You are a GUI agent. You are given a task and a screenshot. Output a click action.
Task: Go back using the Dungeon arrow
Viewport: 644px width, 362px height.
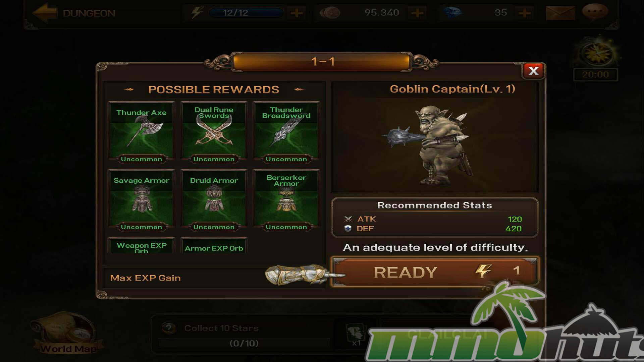click(45, 13)
